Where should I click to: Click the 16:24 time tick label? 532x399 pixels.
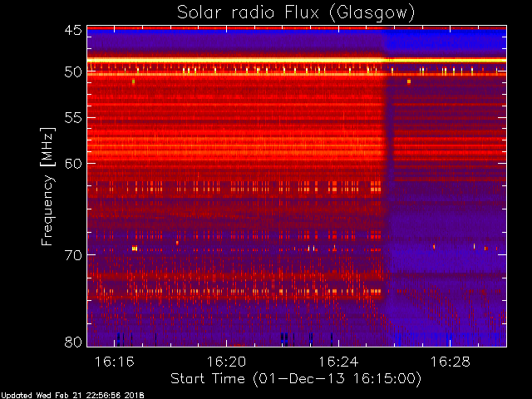click(338, 362)
